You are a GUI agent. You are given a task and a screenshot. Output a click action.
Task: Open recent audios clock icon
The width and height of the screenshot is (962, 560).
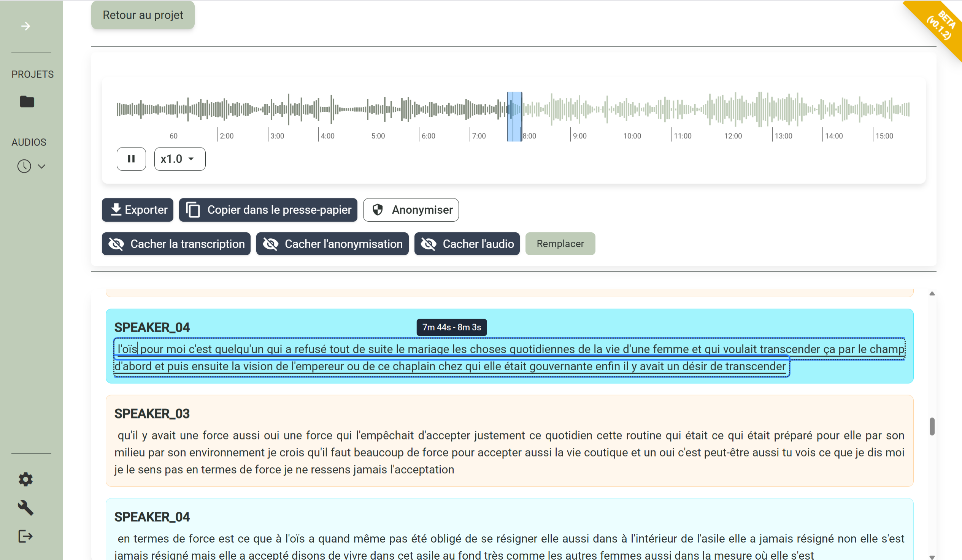click(24, 166)
